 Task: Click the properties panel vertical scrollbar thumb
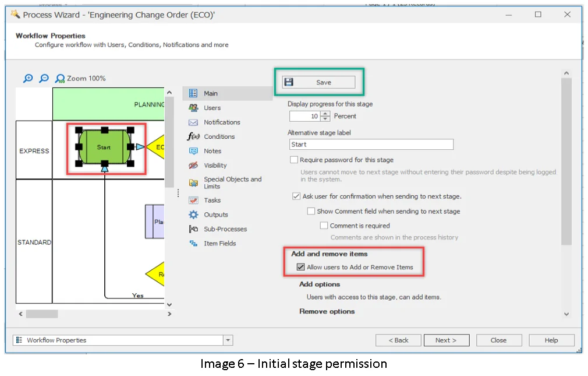[566, 161]
